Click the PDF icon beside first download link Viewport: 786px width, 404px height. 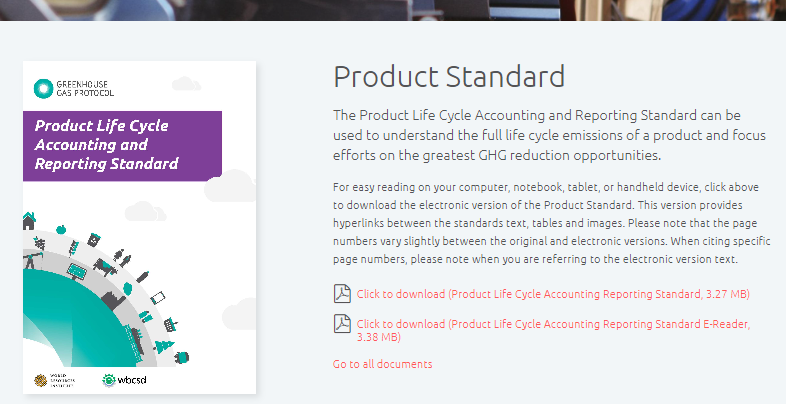click(341, 294)
